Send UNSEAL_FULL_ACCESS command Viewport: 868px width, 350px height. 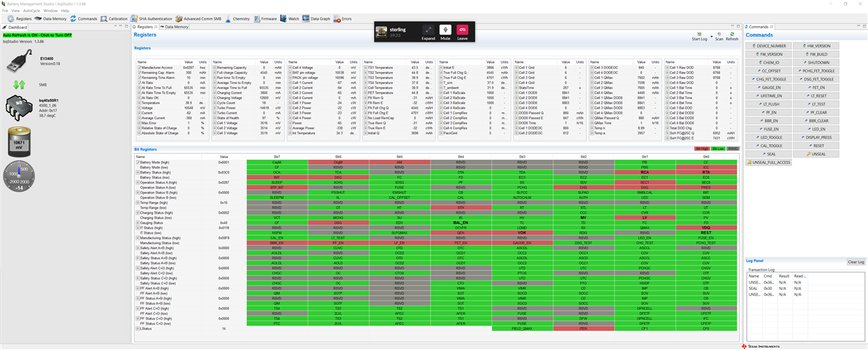click(769, 162)
